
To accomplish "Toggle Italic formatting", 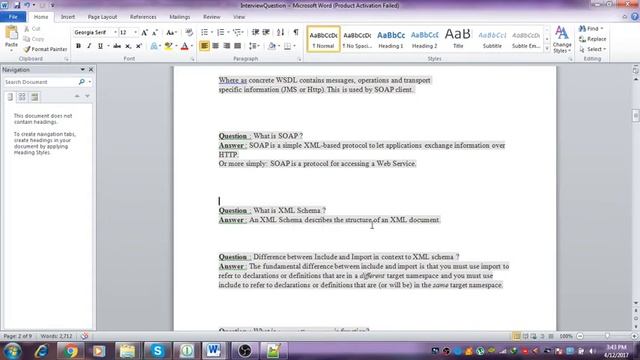I will coord(89,46).
